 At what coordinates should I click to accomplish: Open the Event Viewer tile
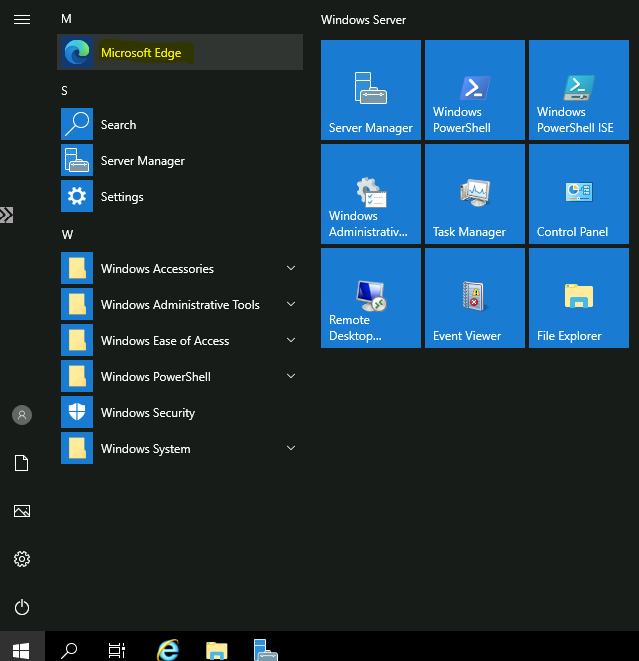475,298
